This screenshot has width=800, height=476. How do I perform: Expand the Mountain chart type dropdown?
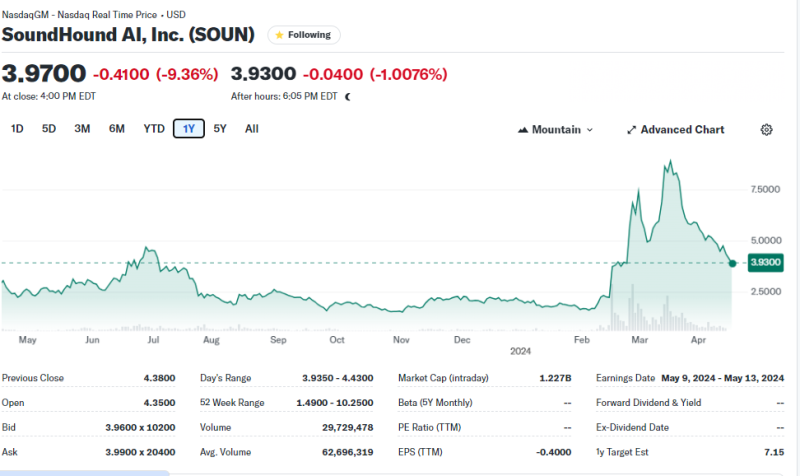(556, 130)
